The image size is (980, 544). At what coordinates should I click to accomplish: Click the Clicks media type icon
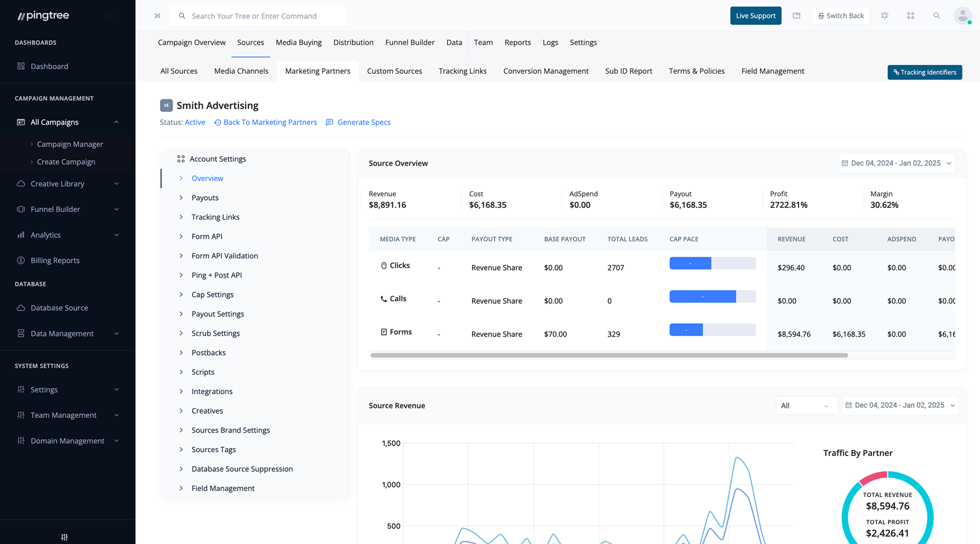(384, 266)
